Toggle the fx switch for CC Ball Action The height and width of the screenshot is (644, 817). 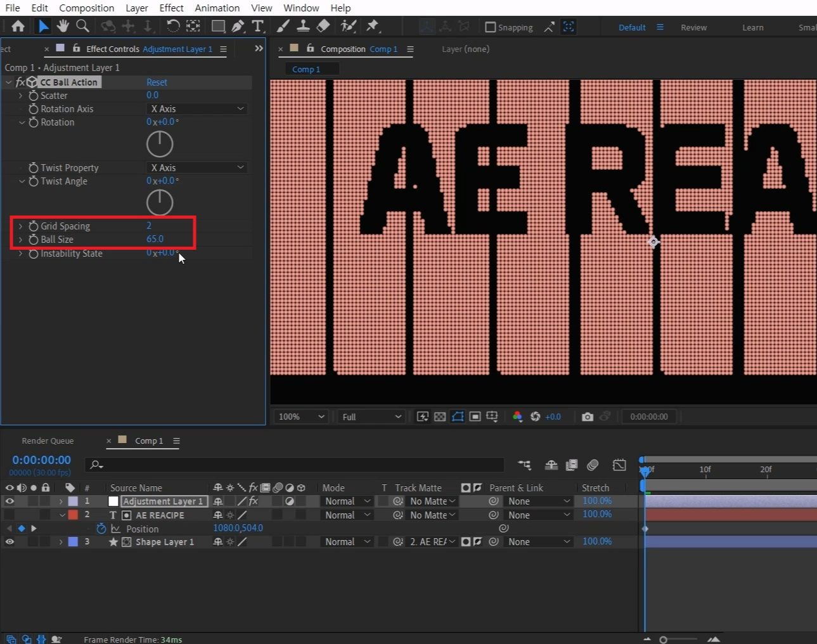20,82
